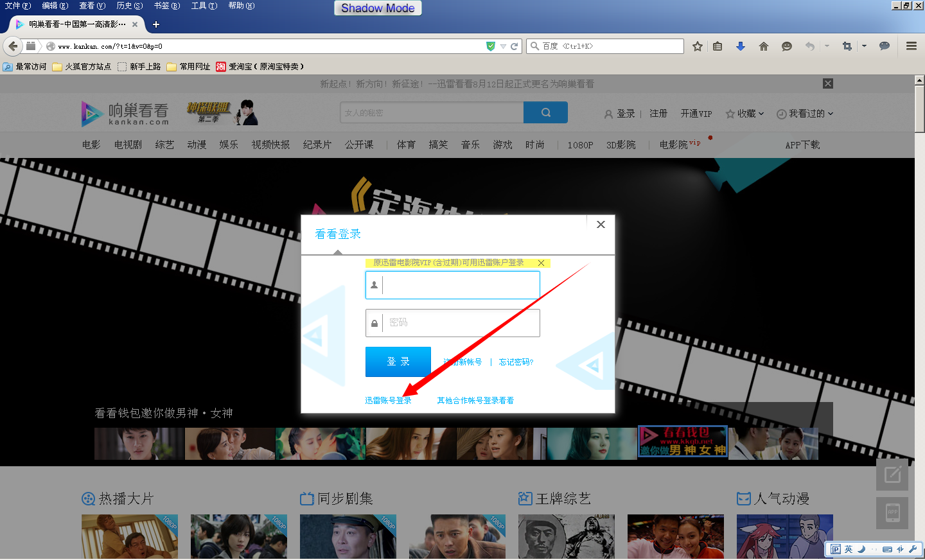
Task: Click the site search box
Action: [432, 112]
